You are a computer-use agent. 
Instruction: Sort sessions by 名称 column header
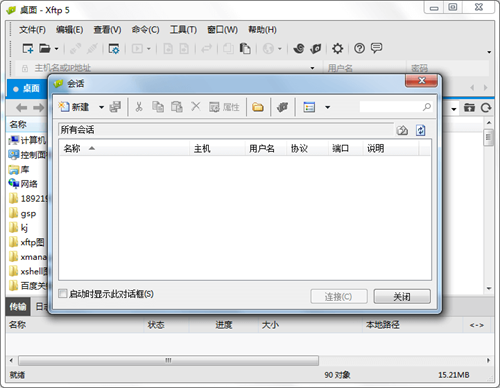tap(124, 148)
